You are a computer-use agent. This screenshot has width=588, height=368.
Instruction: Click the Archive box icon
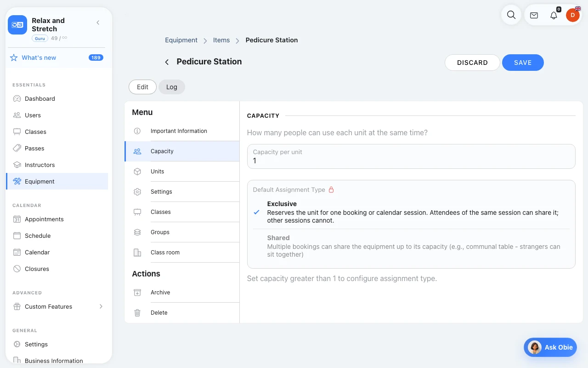137,293
